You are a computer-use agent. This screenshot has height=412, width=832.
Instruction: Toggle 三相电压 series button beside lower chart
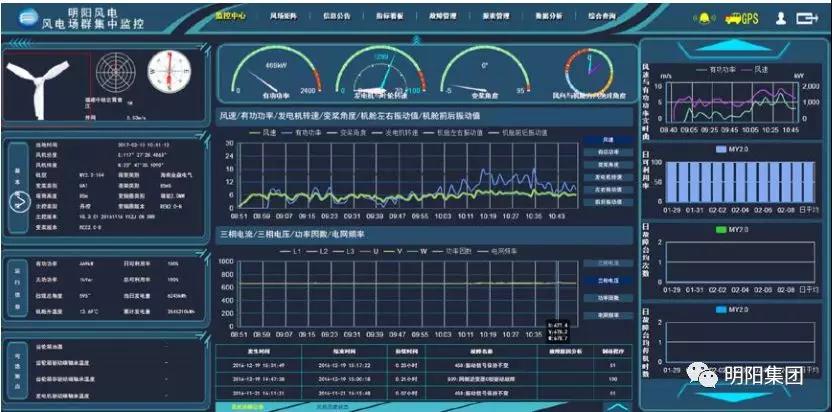tap(608, 281)
